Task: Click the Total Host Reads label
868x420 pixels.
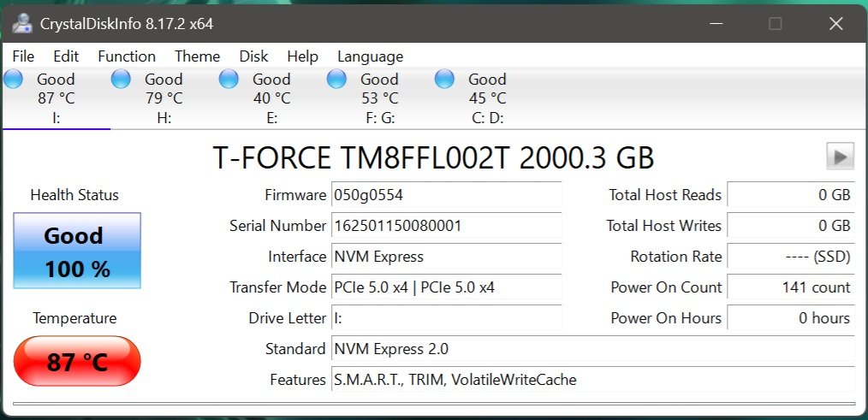Action: 665,195
